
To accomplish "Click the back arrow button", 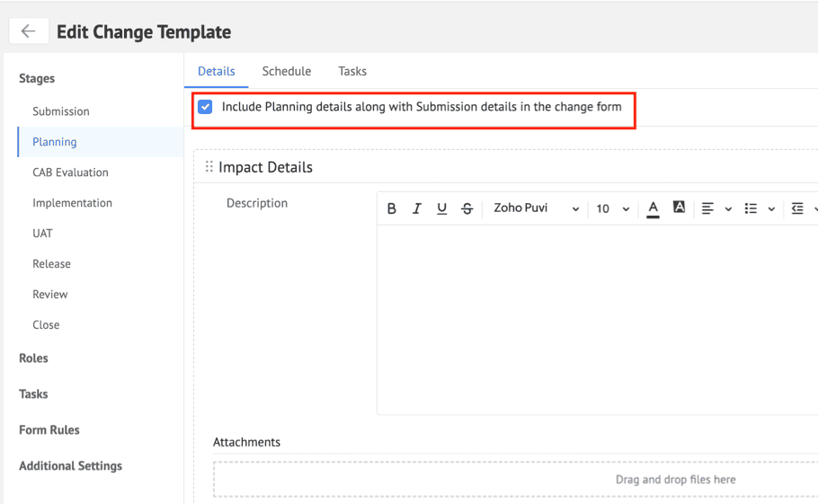I will [x=28, y=31].
